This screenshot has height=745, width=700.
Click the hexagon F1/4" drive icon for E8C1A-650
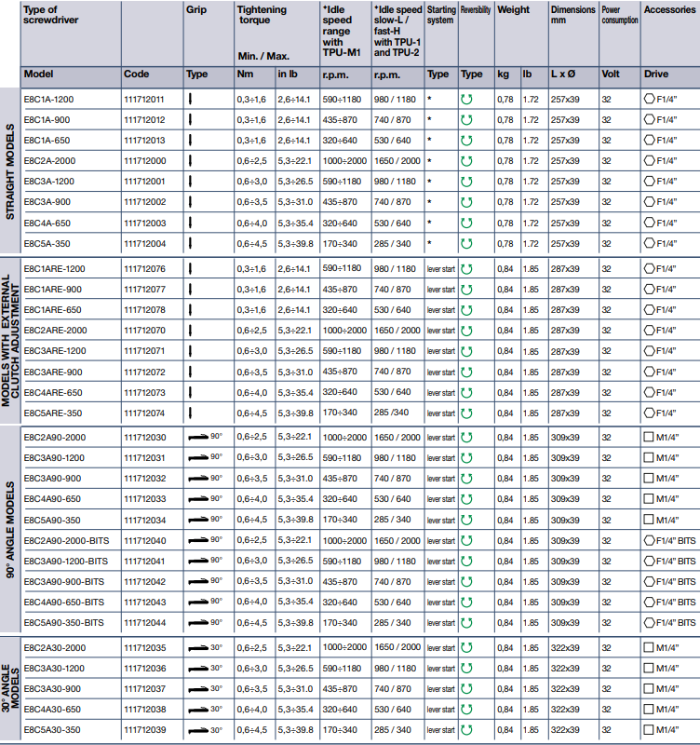click(x=649, y=141)
